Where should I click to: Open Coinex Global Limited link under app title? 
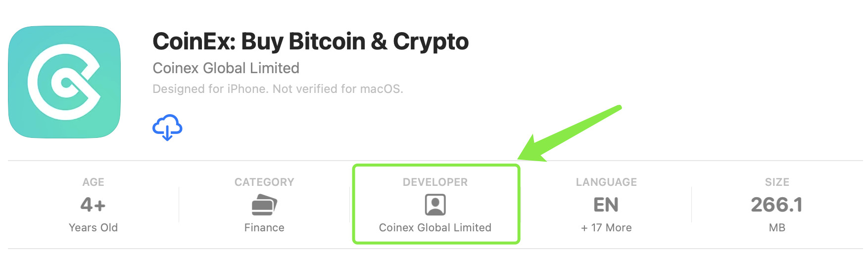pyautogui.click(x=226, y=68)
